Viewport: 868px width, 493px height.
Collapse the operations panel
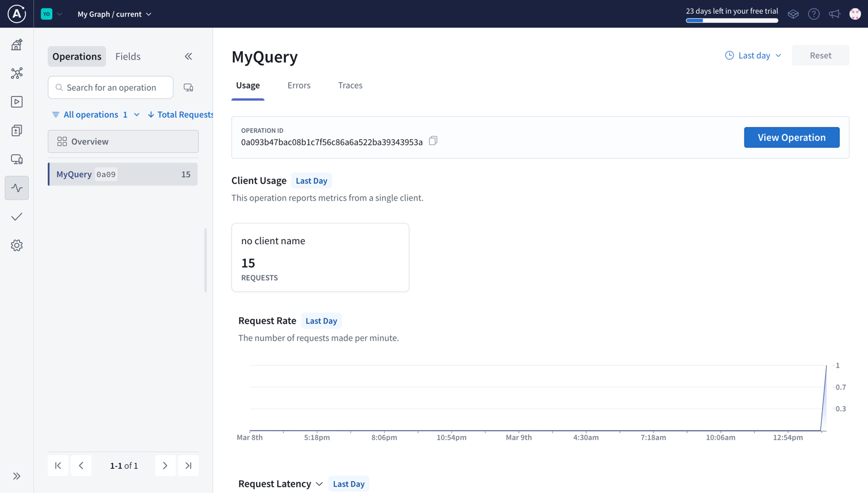188,56
